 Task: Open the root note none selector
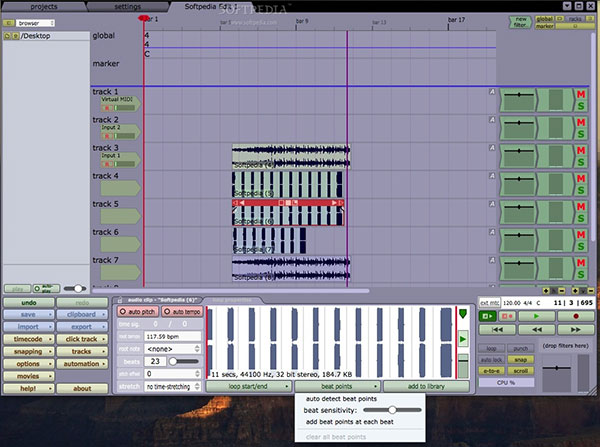[173, 349]
